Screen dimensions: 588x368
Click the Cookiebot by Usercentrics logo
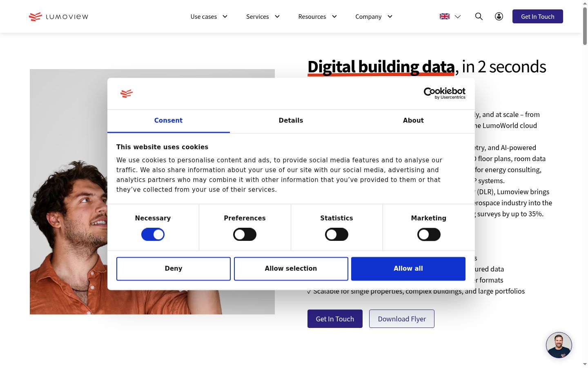click(x=444, y=93)
